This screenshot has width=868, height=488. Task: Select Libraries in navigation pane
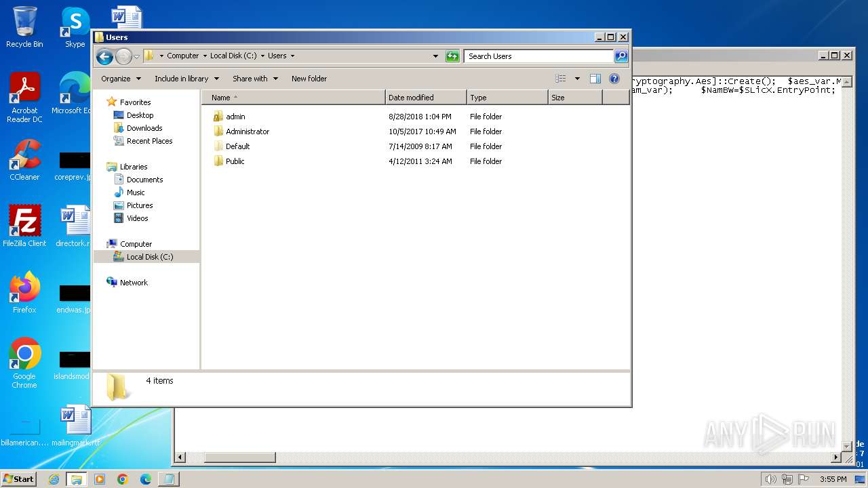point(134,167)
